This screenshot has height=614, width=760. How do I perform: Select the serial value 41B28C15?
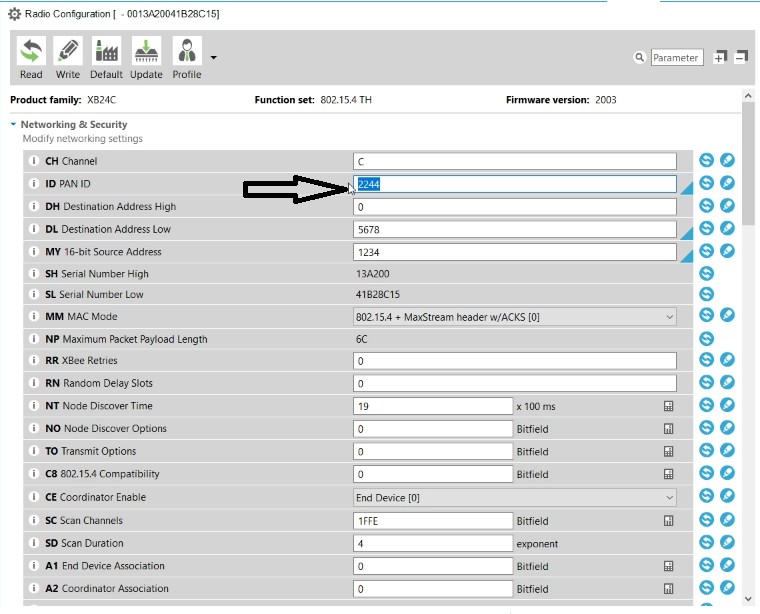click(x=378, y=295)
